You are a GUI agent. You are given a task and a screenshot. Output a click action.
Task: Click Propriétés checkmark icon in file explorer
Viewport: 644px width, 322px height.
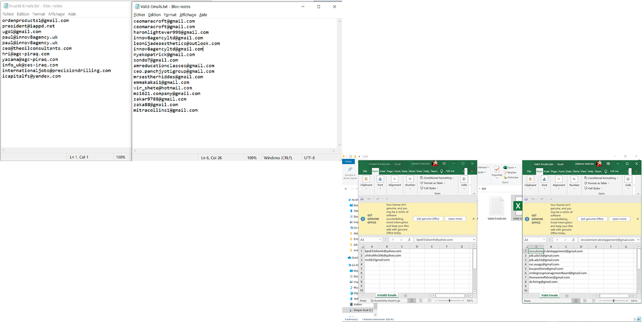click(498, 171)
